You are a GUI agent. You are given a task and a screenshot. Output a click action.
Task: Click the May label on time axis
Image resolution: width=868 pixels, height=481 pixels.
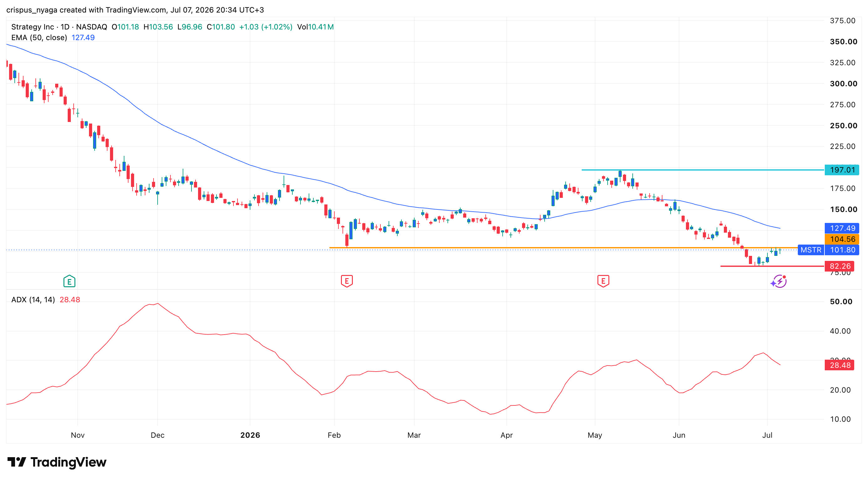point(595,435)
